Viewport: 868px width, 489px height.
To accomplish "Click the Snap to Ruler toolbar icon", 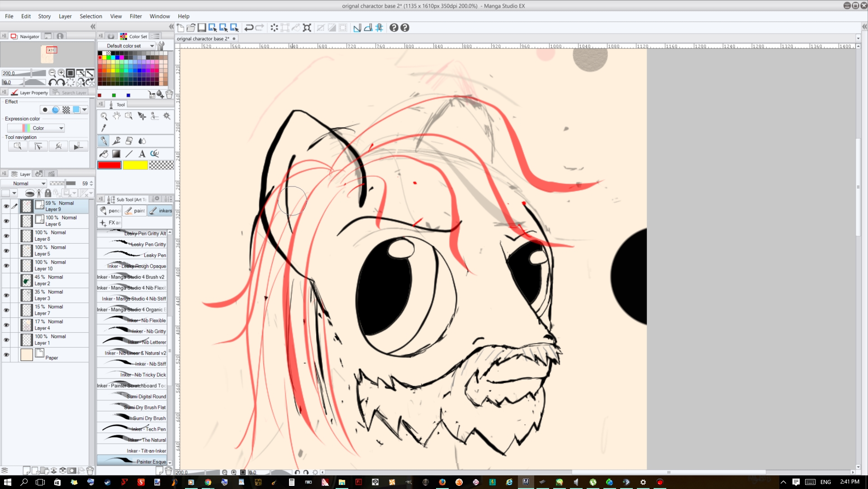I will 357,28.
